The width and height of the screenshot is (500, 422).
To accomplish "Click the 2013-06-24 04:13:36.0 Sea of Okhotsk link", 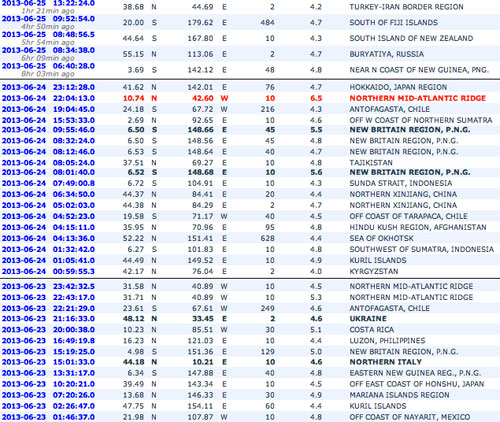I will tap(48, 239).
